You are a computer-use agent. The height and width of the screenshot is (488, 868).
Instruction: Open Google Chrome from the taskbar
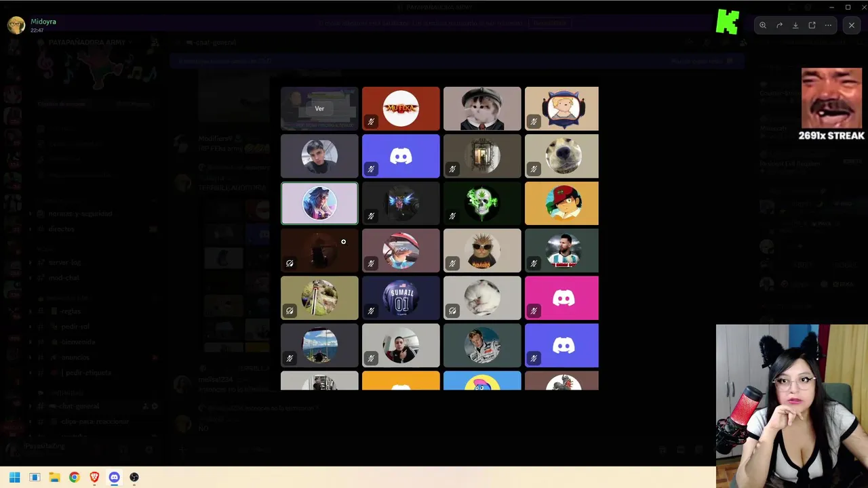pos(74,477)
